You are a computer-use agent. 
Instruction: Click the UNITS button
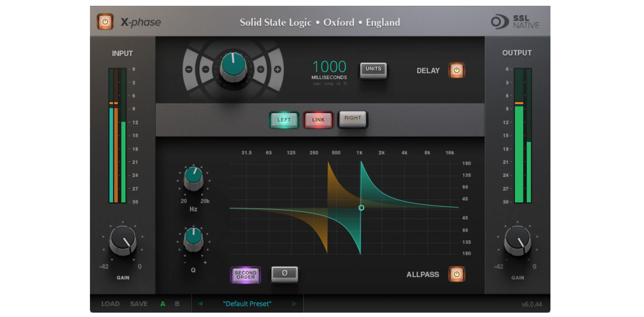point(373,70)
